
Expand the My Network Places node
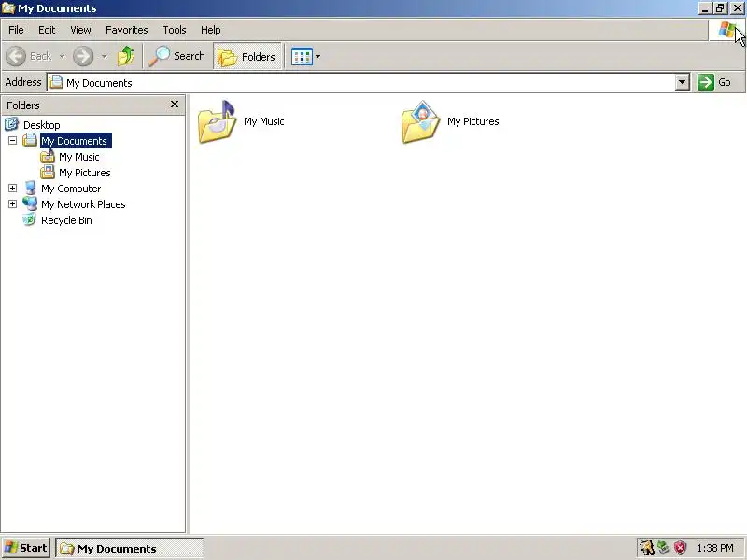pos(12,203)
